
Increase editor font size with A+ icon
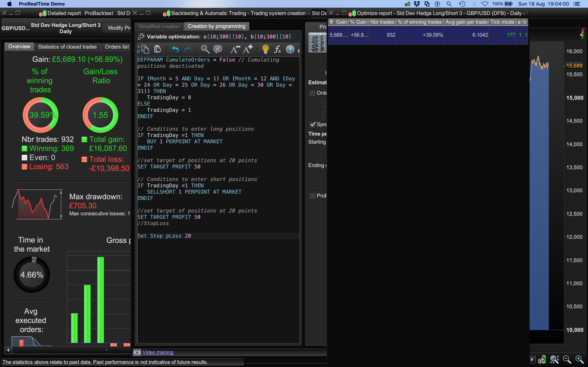click(248, 49)
